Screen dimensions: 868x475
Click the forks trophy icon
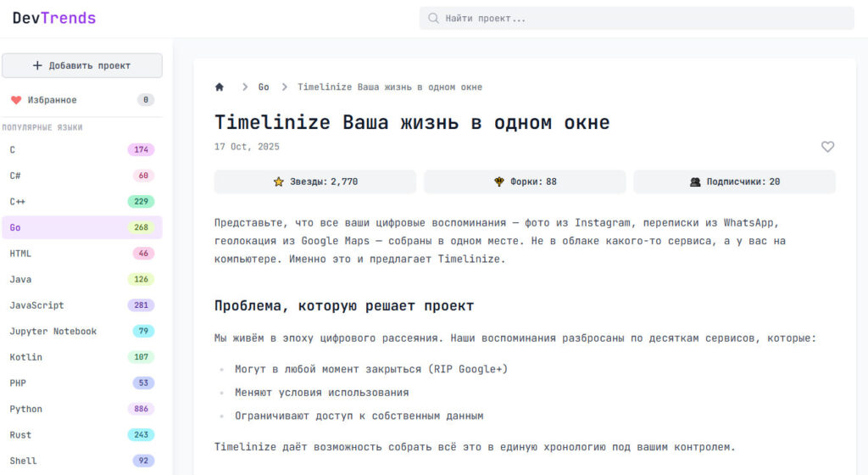499,182
